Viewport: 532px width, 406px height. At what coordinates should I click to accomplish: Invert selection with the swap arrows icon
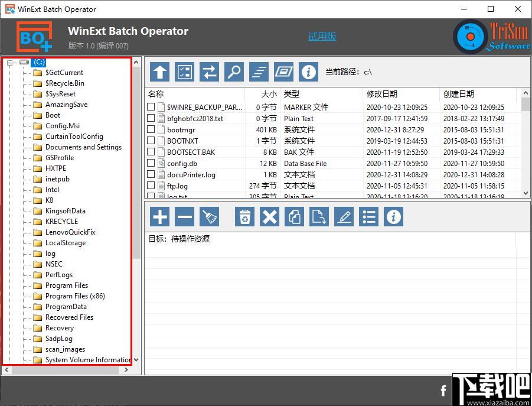pos(210,72)
